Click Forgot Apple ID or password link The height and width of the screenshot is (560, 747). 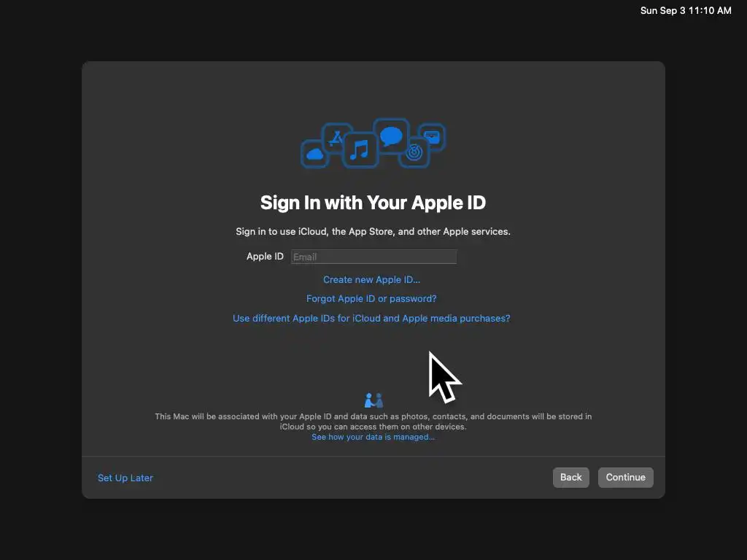pyautogui.click(x=371, y=298)
